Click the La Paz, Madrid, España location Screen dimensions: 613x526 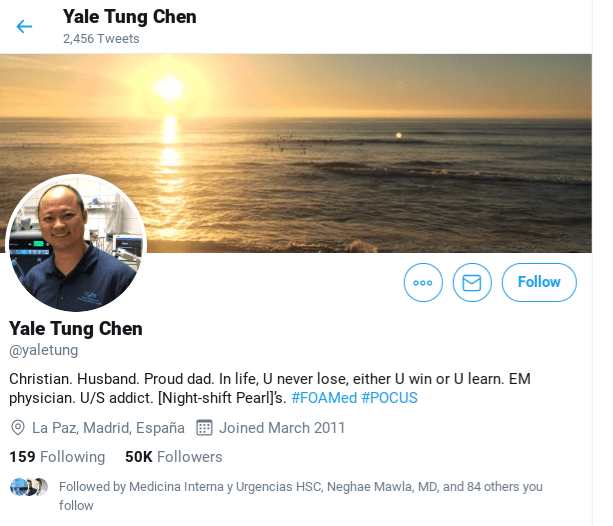[x=108, y=428]
